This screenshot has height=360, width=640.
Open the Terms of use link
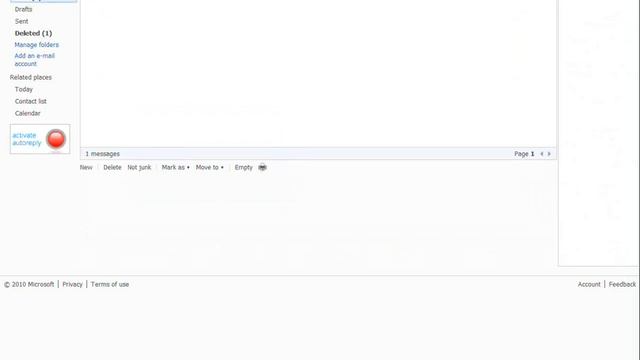tap(110, 284)
